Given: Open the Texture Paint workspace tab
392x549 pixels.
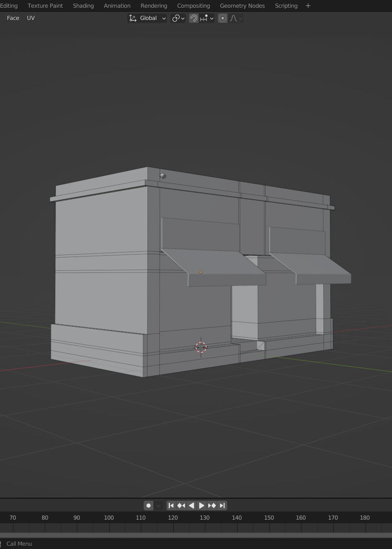Looking at the screenshot, I should [x=45, y=6].
